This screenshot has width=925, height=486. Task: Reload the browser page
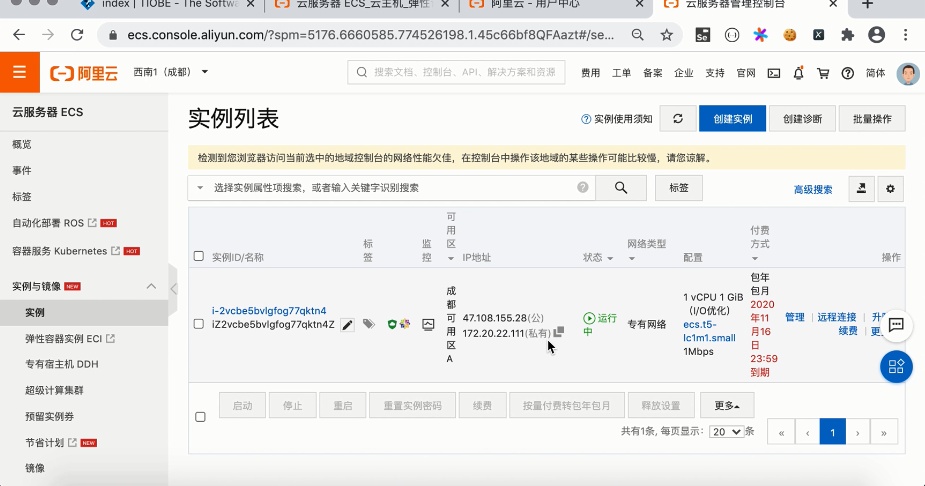[x=77, y=35]
